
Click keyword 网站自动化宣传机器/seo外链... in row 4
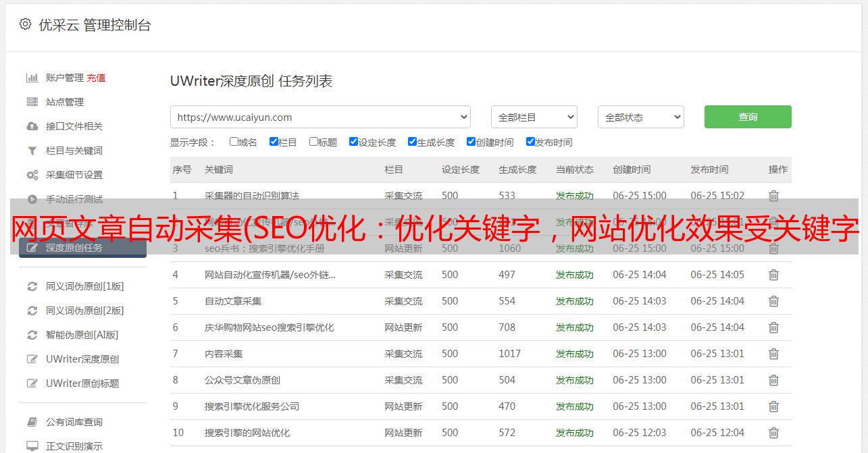270,275
